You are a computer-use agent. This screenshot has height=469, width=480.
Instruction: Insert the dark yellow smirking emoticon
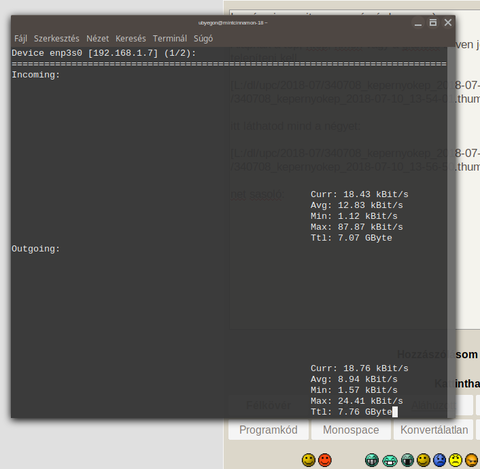423,460
